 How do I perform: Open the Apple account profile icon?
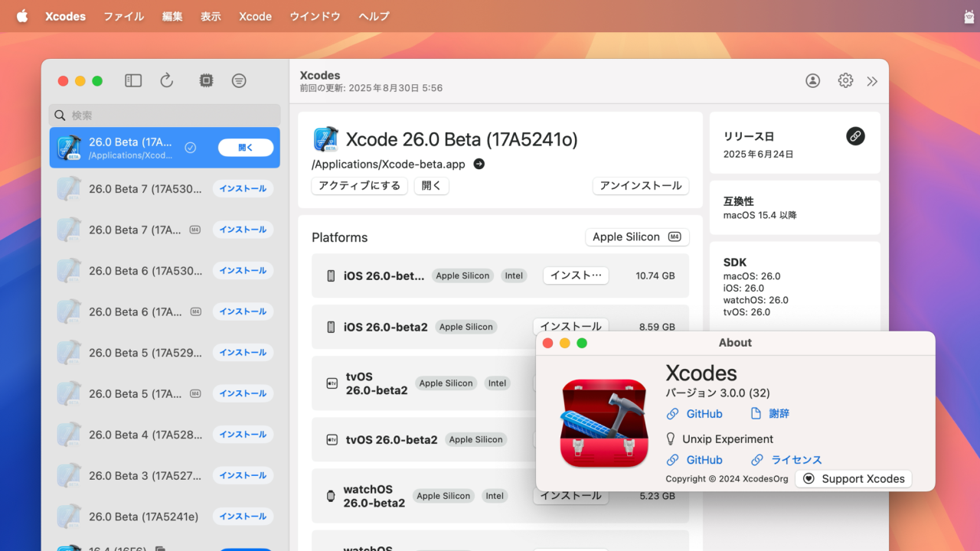tap(812, 80)
